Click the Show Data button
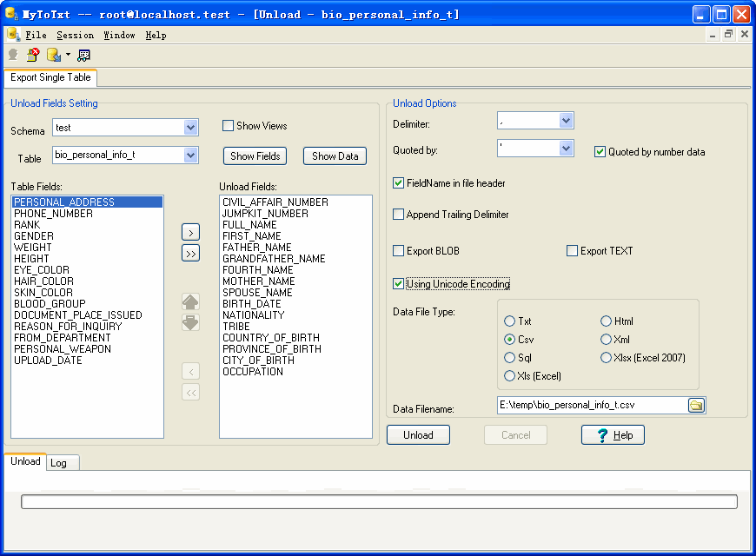This screenshot has height=556, width=756. click(x=335, y=156)
